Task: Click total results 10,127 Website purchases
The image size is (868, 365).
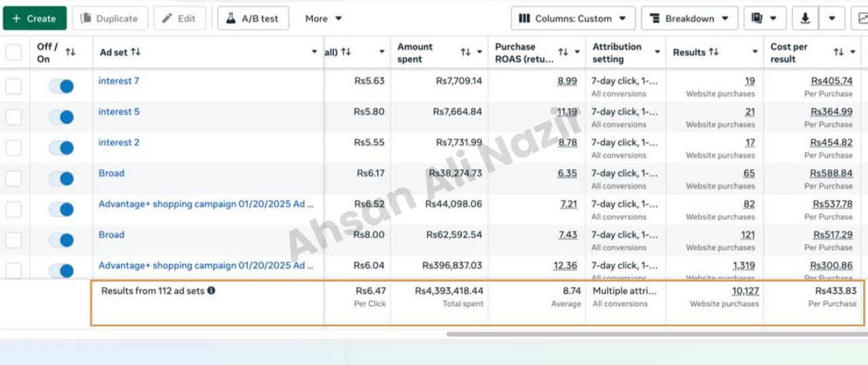Action: click(x=745, y=290)
